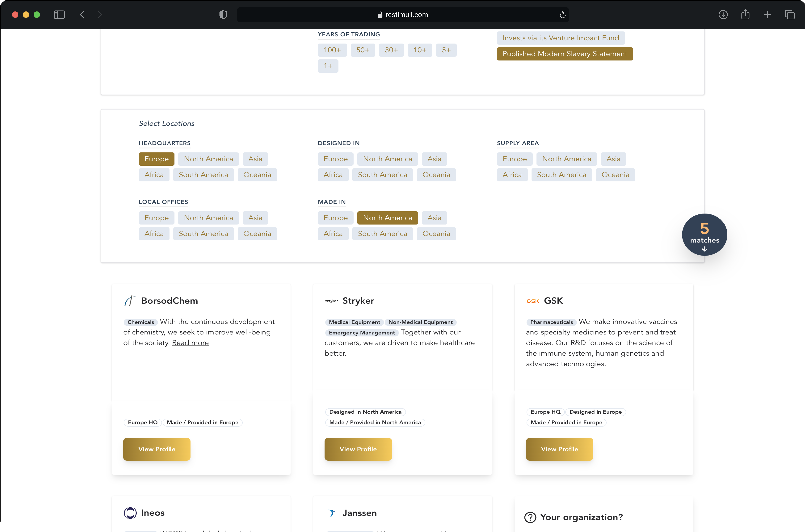This screenshot has width=805, height=532.
Task: Deselect Published Modern Slavery Statement filter
Action: tap(565, 54)
